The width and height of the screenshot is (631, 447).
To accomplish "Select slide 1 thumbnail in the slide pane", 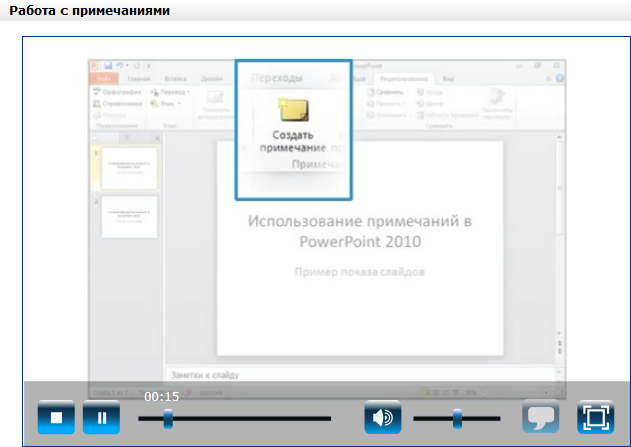I will (129, 168).
